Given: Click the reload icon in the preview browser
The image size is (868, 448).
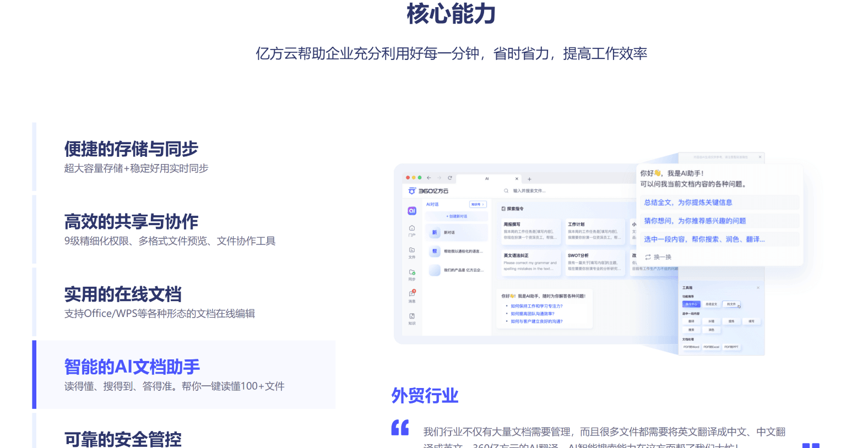Looking at the screenshot, I should [x=450, y=178].
